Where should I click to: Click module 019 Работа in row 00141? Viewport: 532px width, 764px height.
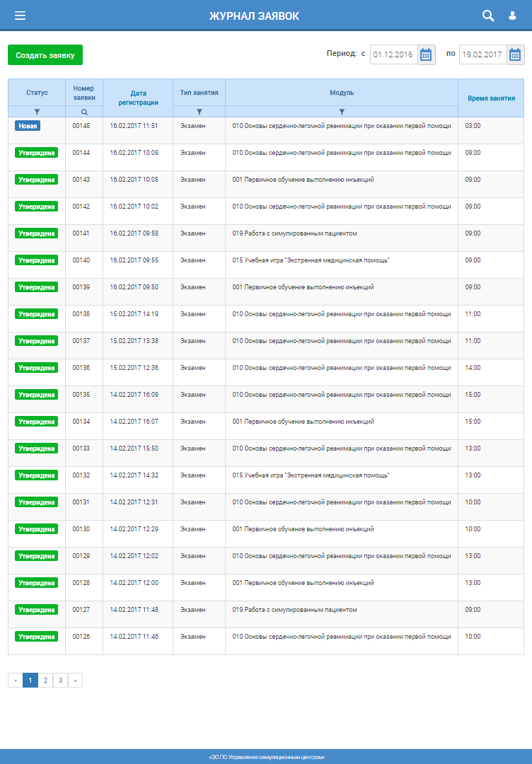point(295,233)
